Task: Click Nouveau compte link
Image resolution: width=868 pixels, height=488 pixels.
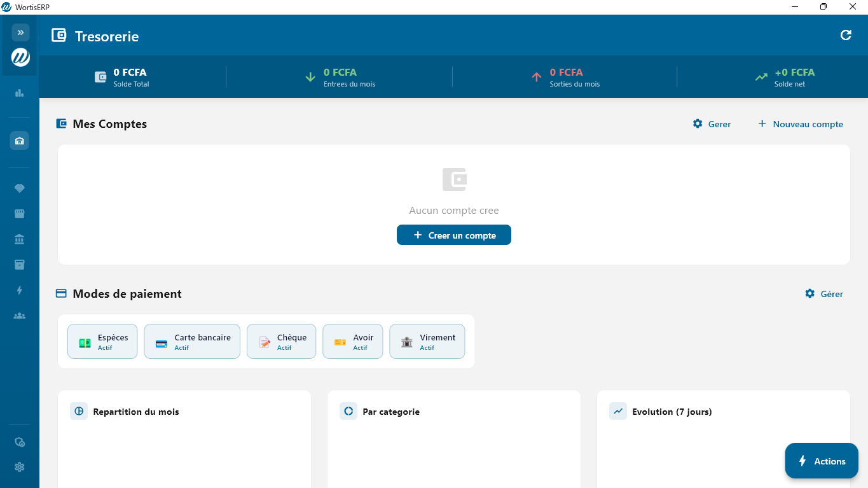Action: tap(801, 124)
